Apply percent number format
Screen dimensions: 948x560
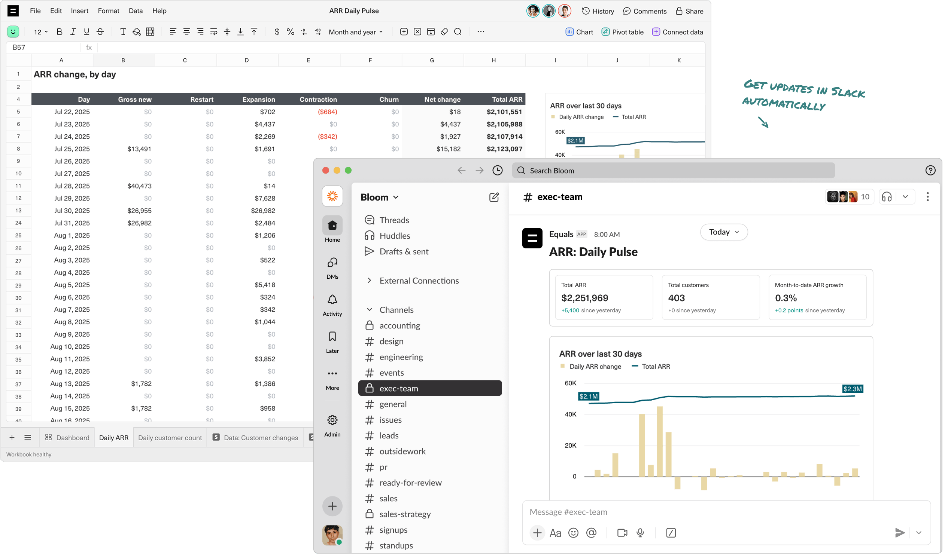(291, 32)
